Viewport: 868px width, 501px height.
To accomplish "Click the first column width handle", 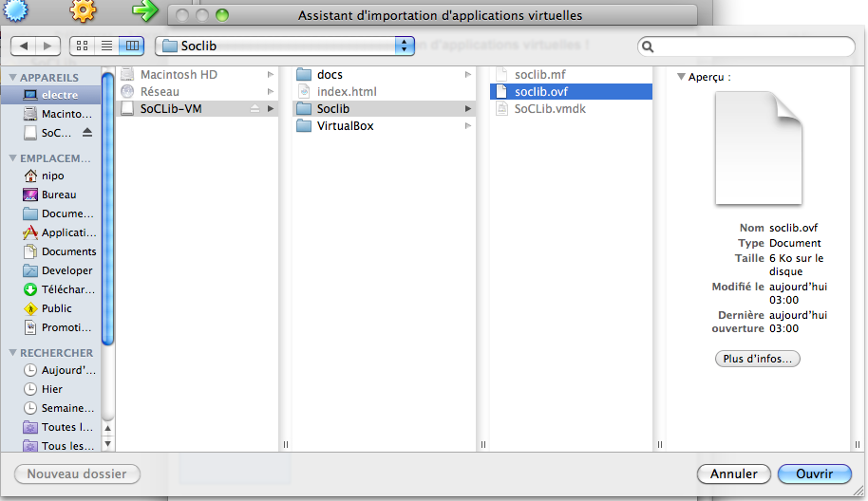I will pos(286,445).
